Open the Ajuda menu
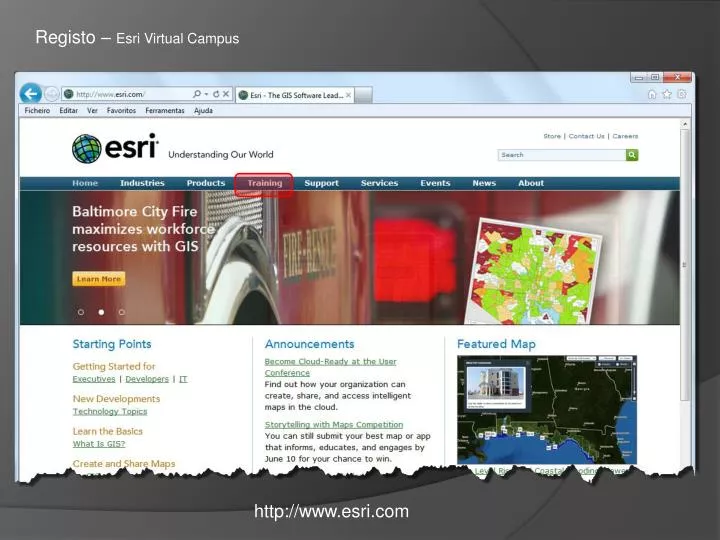Screen dimensions: 720x540 [x=203, y=111]
